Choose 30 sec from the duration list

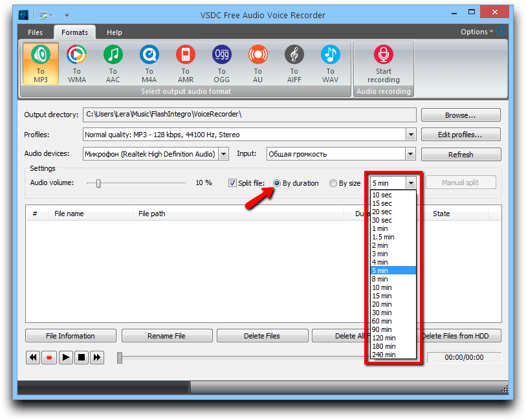(x=393, y=220)
